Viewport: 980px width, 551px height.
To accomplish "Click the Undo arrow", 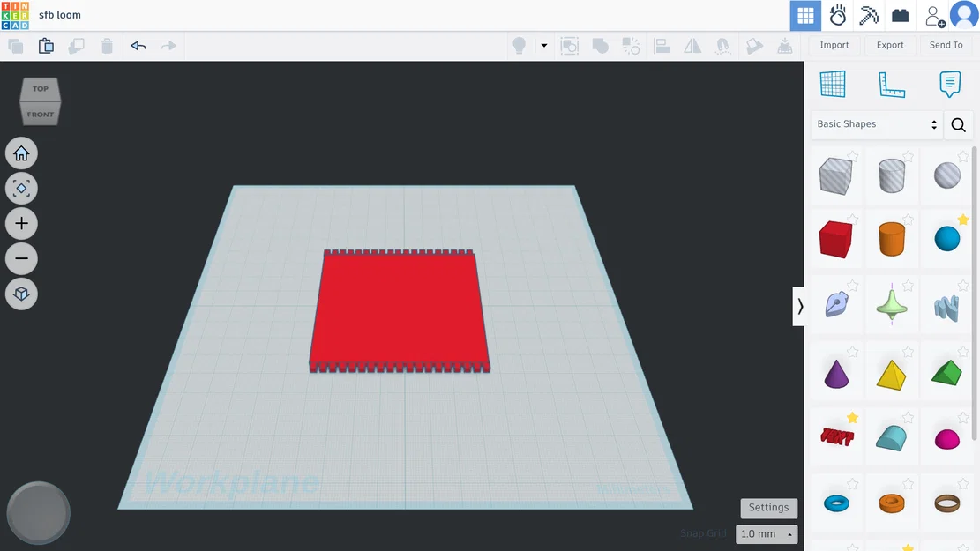I will click(x=138, y=46).
